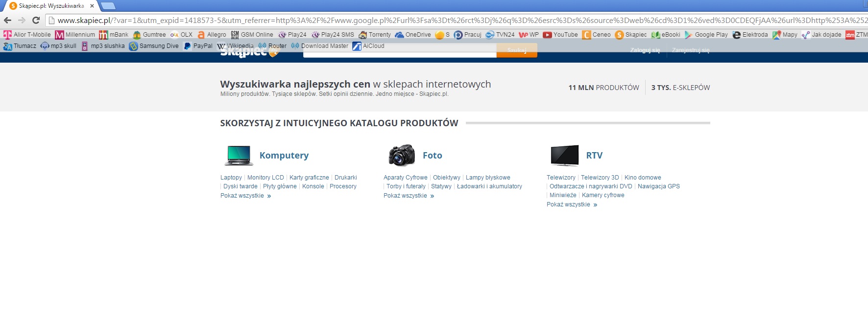Screen dimensions: 868x317
Task: Open the Procesory link
Action: pos(343,186)
